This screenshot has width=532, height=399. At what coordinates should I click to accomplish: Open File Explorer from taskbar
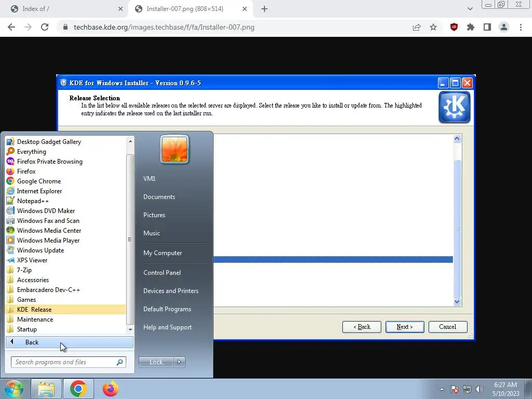click(x=46, y=389)
